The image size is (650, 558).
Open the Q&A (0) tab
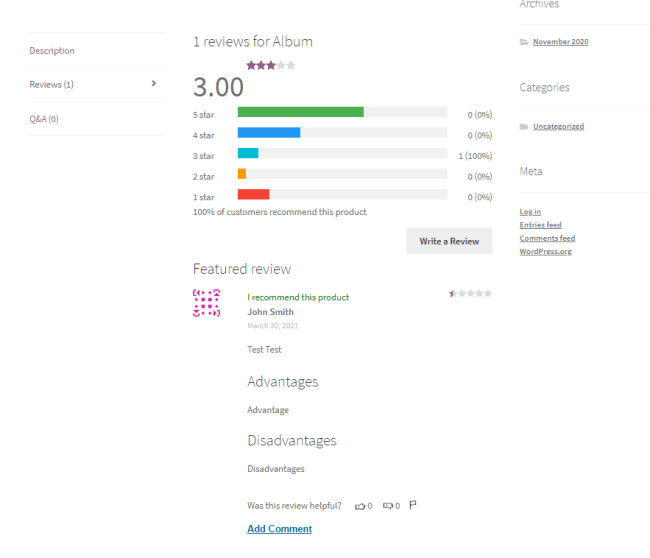(x=44, y=119)
